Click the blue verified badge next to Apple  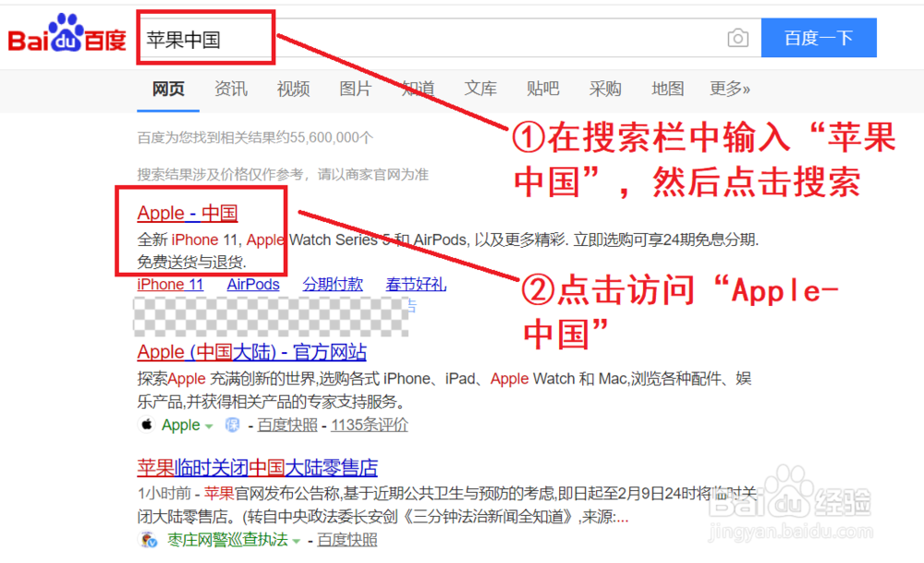tap(230, 424)
